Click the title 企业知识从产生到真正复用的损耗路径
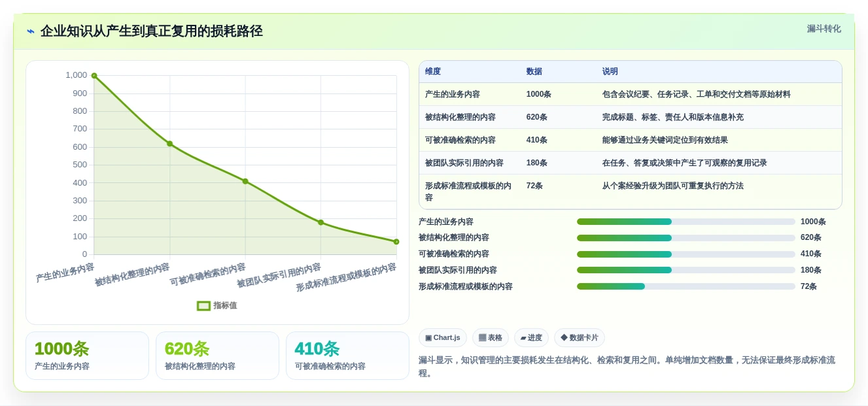The width and height of the screenshot is (868, 406). click(x=152, y=31)
